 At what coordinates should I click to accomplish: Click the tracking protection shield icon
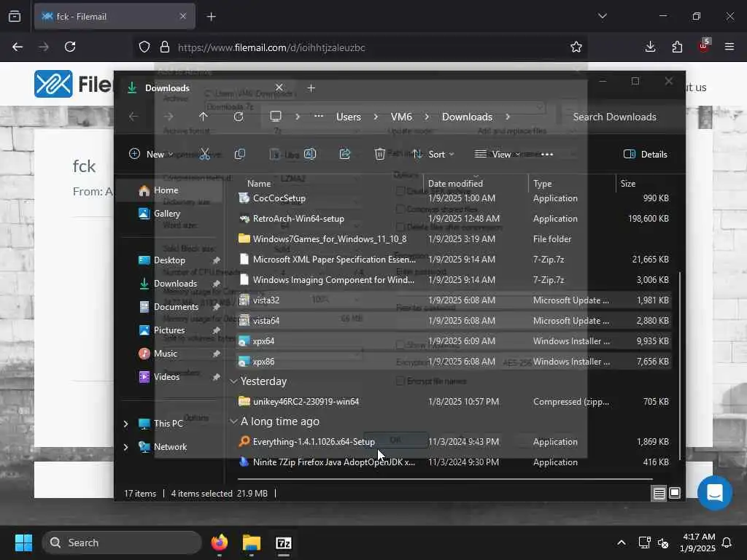point(144,47)
